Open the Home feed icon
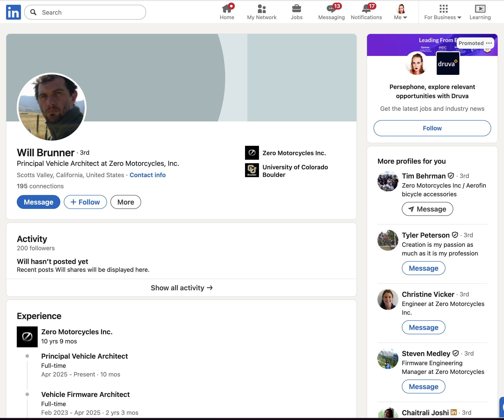Screen dimensions: 504x420 coord(227,9)
